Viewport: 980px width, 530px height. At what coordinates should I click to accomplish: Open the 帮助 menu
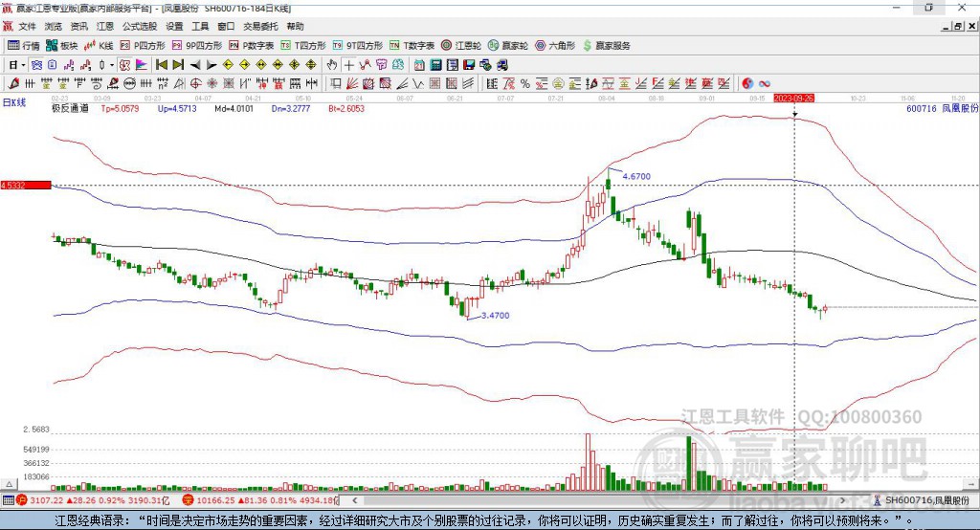[295, 26]
